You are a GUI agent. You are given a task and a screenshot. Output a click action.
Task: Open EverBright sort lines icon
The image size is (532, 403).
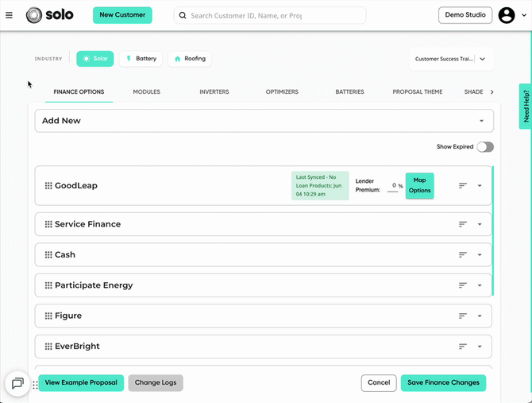pyautogui.click(x=463, y=347)
